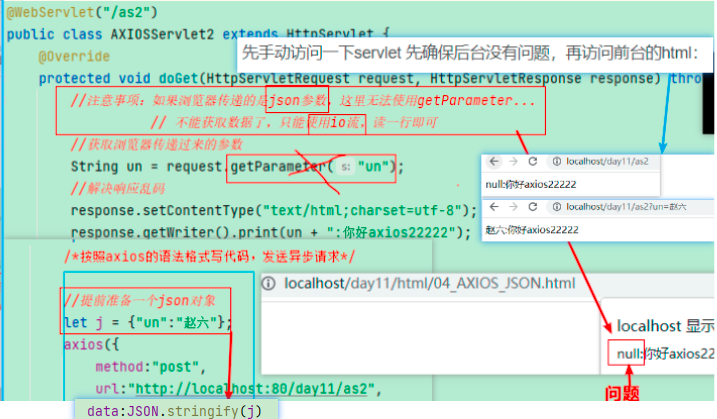Screen dimensions: 717x419
Task: Click the @Override annotation
Action: (74, 56)
